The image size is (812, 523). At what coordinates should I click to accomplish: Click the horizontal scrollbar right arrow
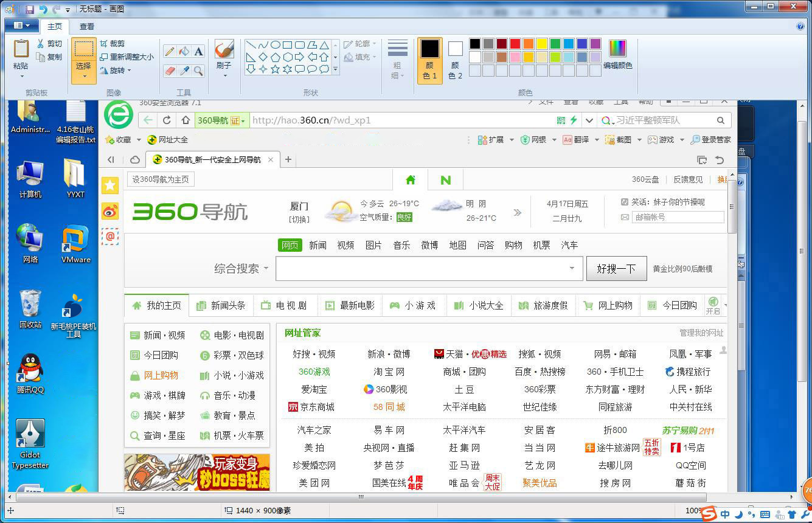click(x=792, y=497)
